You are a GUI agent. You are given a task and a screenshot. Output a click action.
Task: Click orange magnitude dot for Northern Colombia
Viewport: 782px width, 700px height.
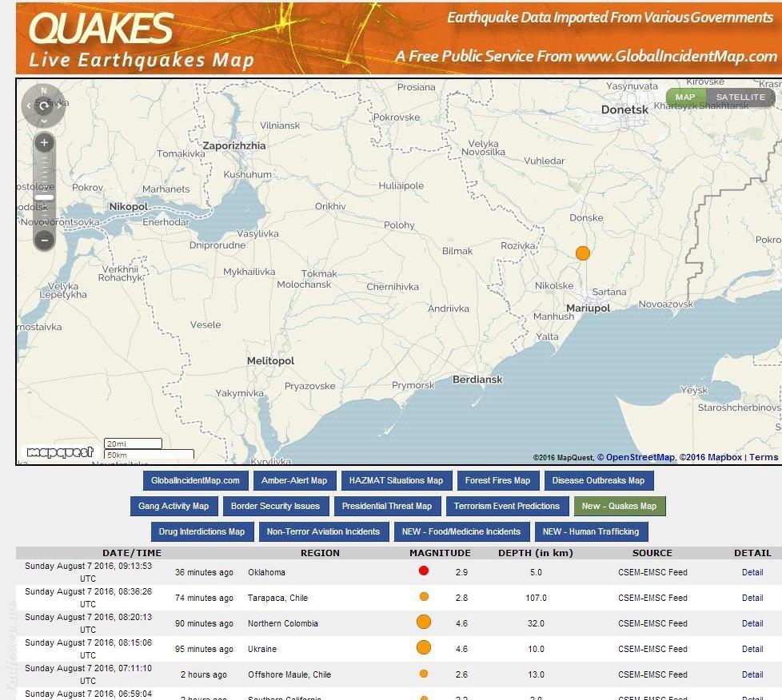(x=424, y=622)
